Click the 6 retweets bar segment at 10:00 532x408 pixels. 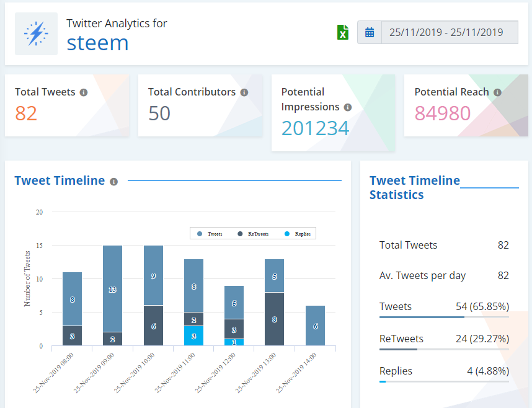(153, 326)
